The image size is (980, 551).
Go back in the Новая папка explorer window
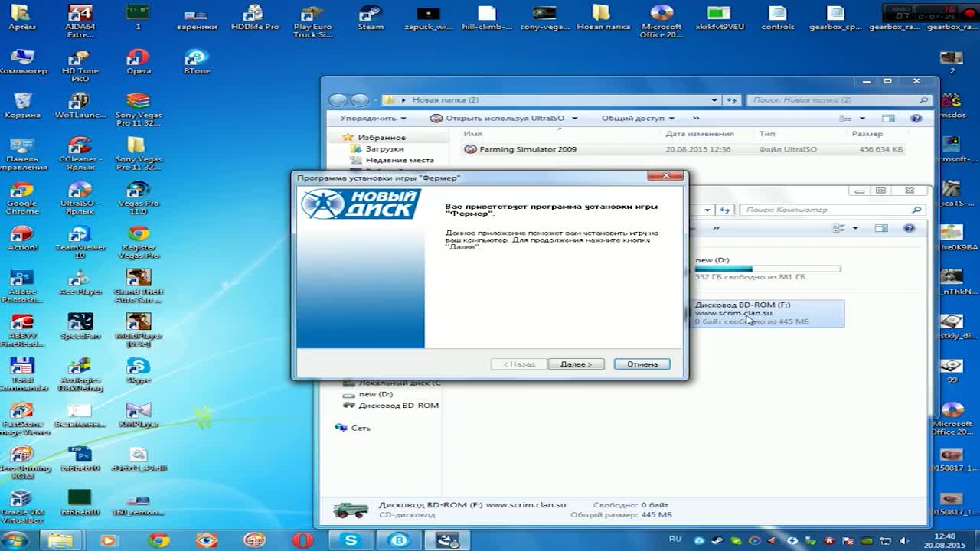338,100
